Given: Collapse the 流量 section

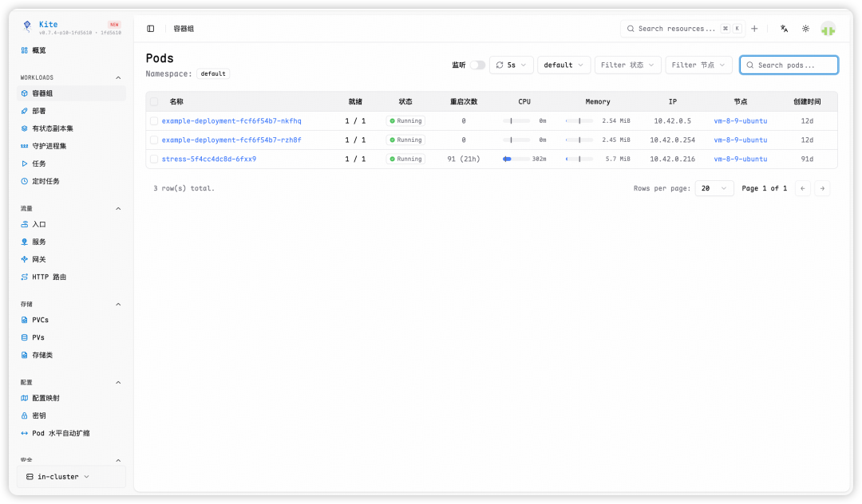Looking at the screenshot, I should point(118,209).
